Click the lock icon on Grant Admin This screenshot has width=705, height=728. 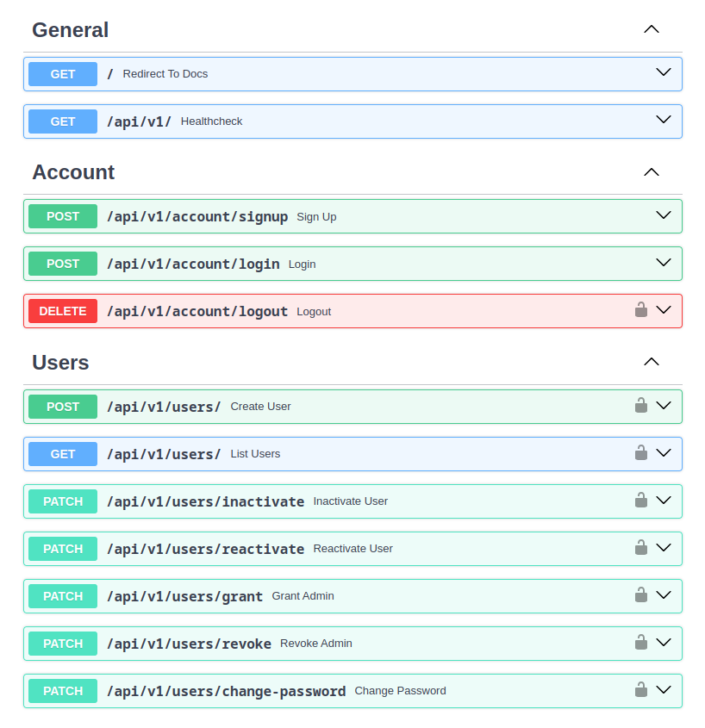click(x=640, y=595)
